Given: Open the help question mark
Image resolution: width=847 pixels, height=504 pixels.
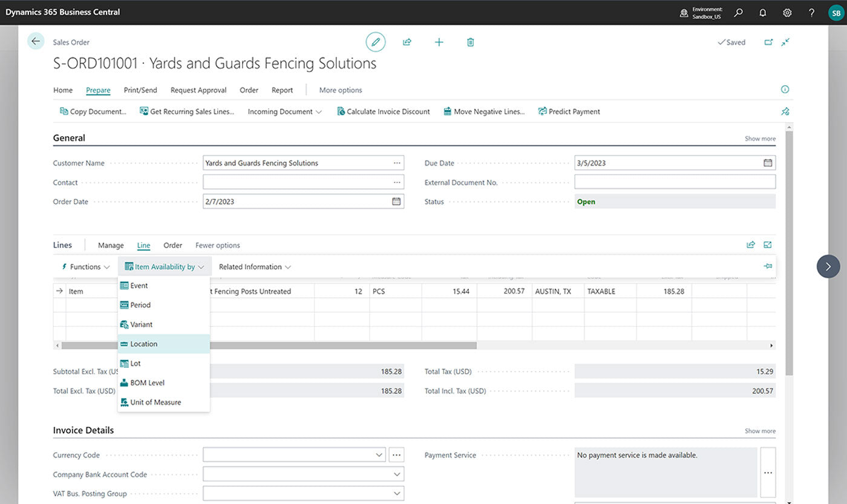Looking at the screenshot, I should click(812, 12).
